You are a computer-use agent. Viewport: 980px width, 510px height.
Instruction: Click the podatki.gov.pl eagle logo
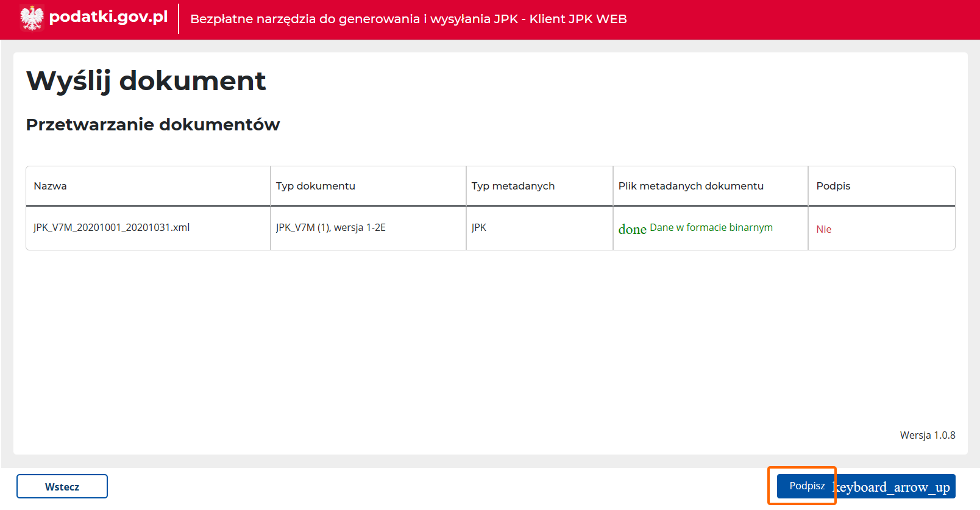click(x=32, y=18)
